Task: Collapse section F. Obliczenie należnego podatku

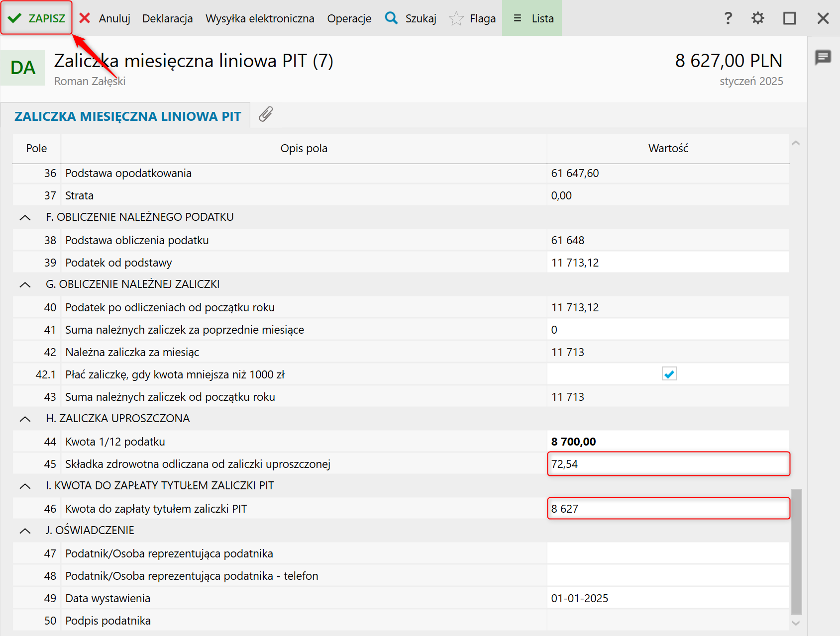Action: tap(25, 217)
